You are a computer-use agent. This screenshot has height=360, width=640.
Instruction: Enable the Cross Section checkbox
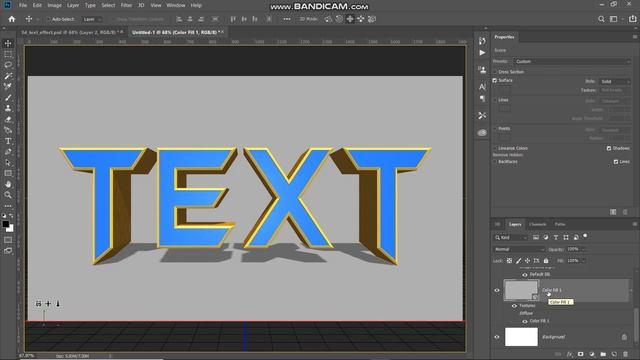[x=495, y=72]
